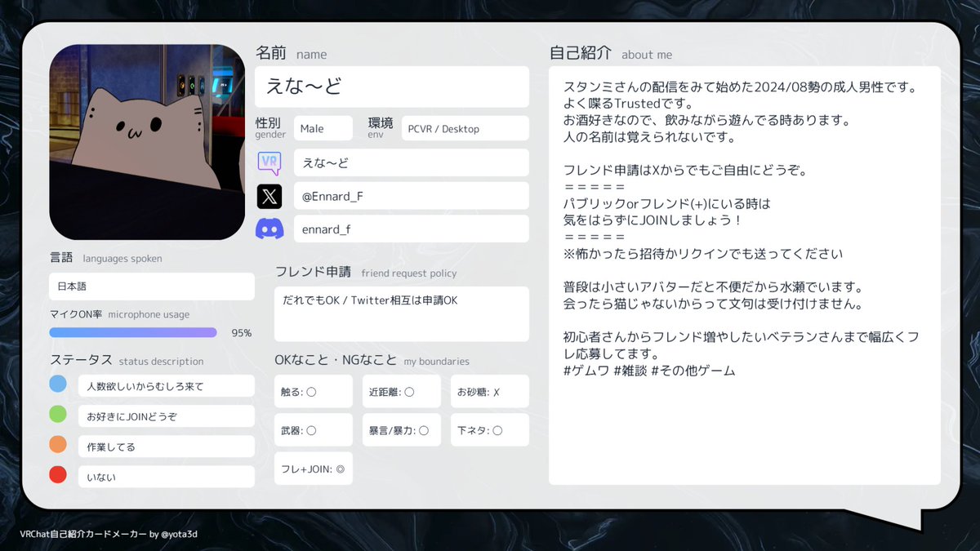Viewport: 980px width, 551px height.
Task: Click 'フレンド申請はXからでもご自由にどうぞ。' line
Action: 685,171
